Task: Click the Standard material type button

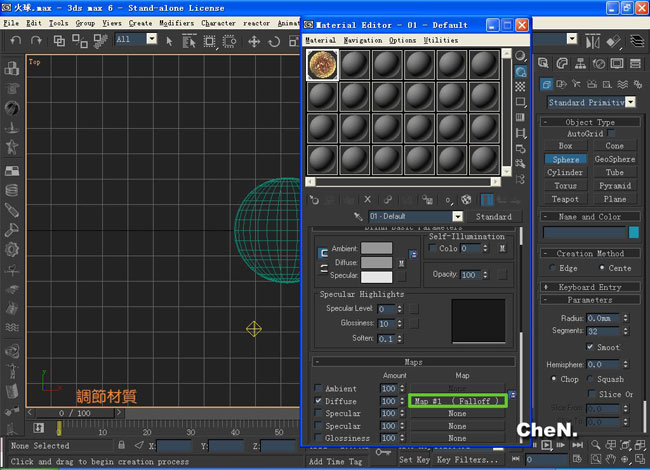Action: [x=493, y=216]
